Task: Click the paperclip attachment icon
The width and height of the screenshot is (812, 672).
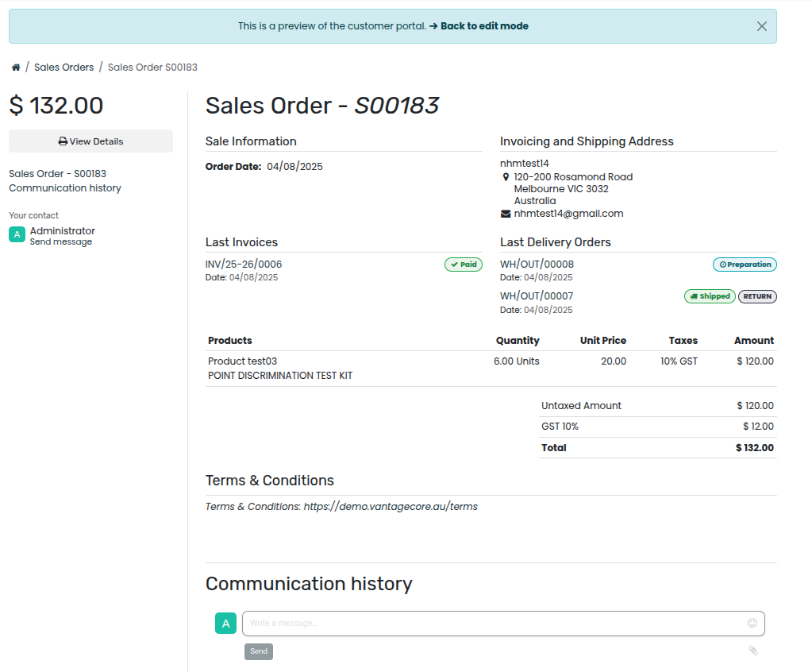Action: (752, 651)
